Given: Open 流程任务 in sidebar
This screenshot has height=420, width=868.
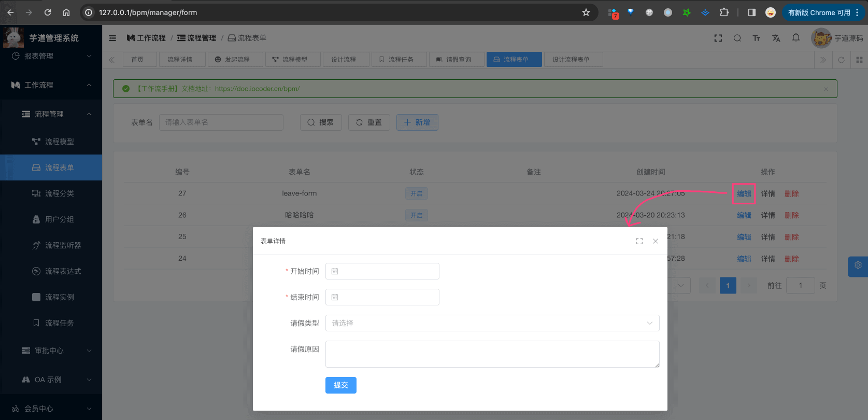Looking at the screenshot, I should pos(51,323).
